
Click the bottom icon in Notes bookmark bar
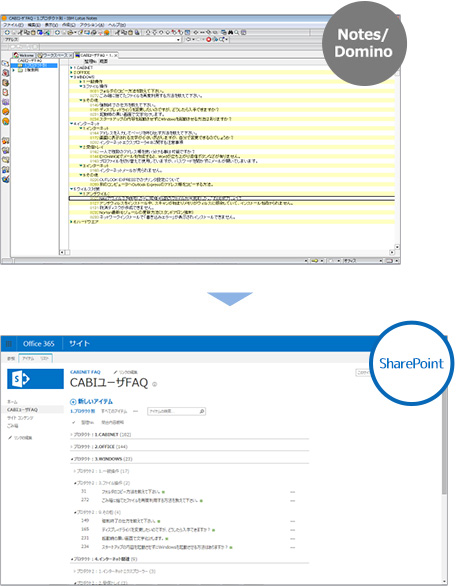click(5, 179)
